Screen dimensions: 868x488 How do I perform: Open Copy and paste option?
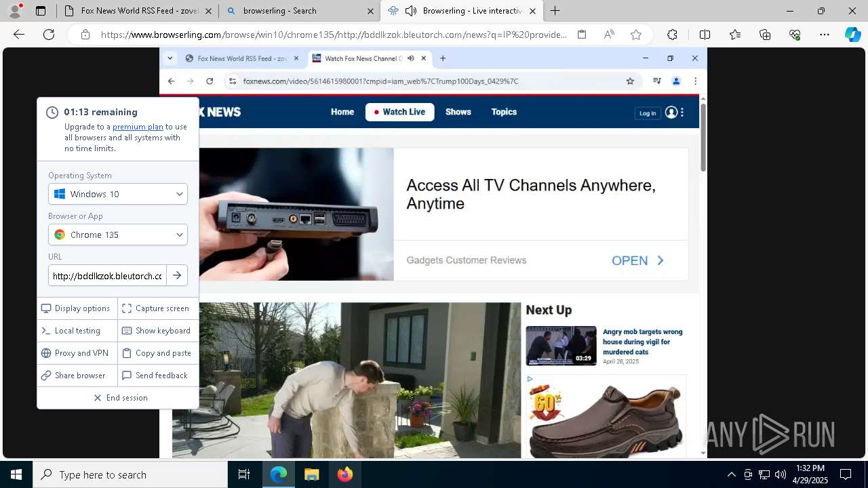click(x=157, y=353)
